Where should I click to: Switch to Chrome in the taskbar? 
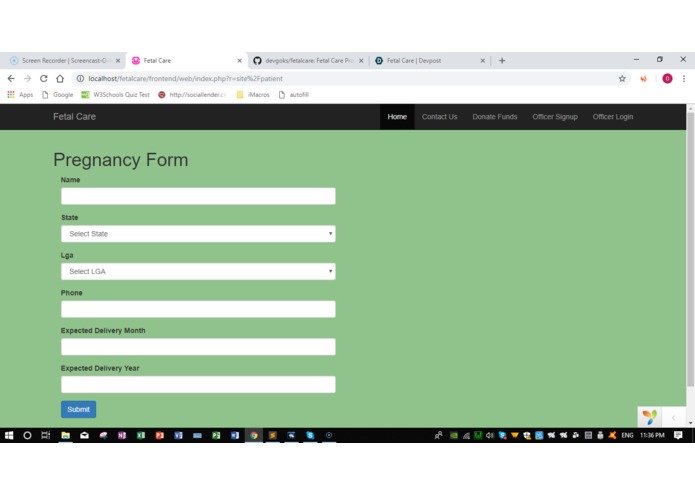point(254,436)
